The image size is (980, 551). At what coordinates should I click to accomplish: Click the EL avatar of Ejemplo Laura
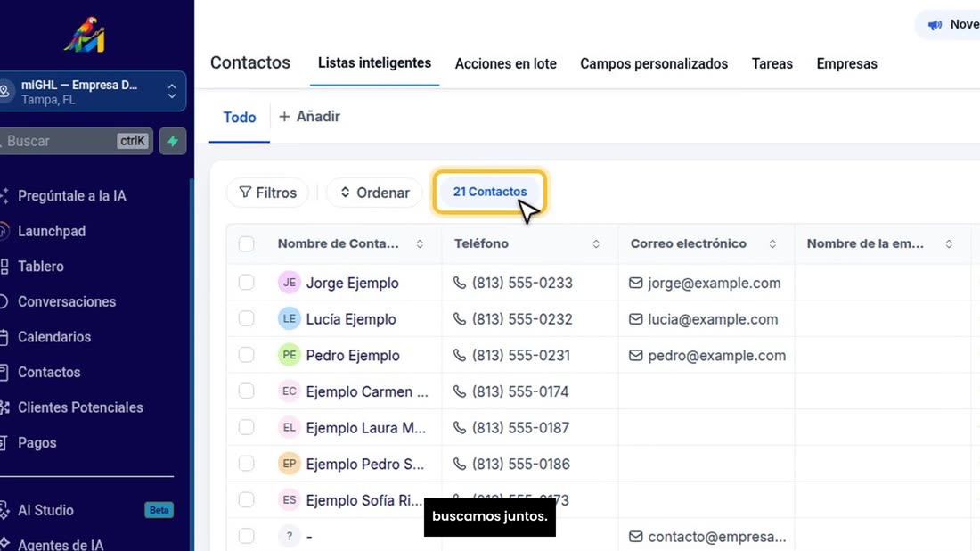[290, 428]
